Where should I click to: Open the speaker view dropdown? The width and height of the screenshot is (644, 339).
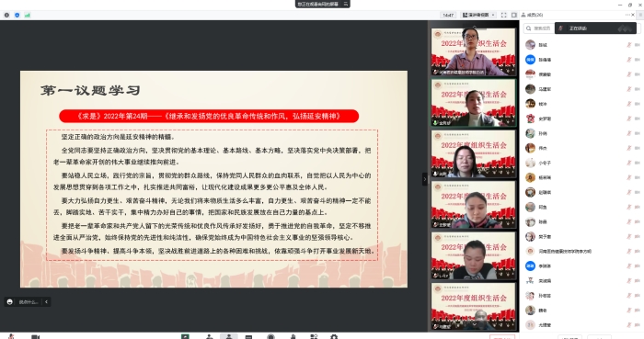point(479,15)
